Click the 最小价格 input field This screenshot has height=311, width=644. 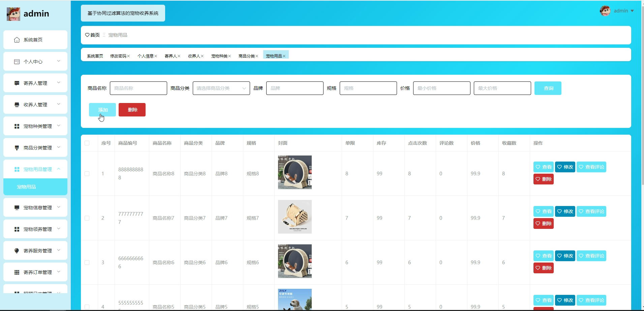pyautogui.click(x=442, y=88)
